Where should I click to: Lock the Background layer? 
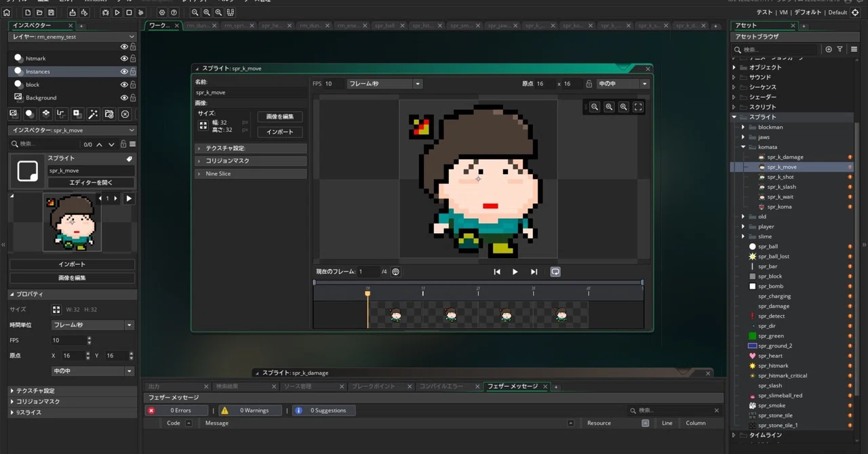coord(133,98)
